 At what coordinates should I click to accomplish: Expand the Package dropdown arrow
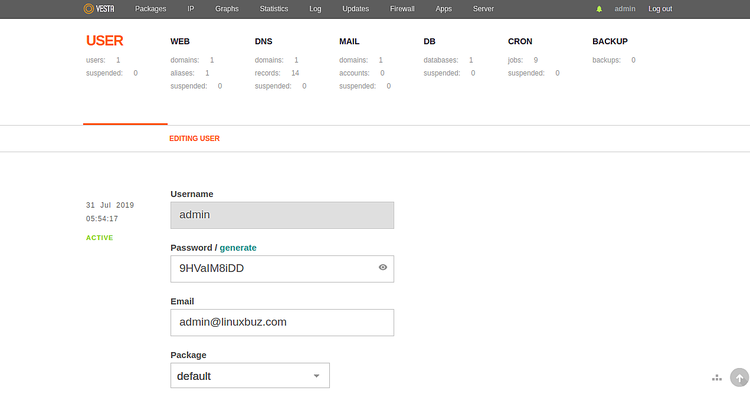(316, 376)
